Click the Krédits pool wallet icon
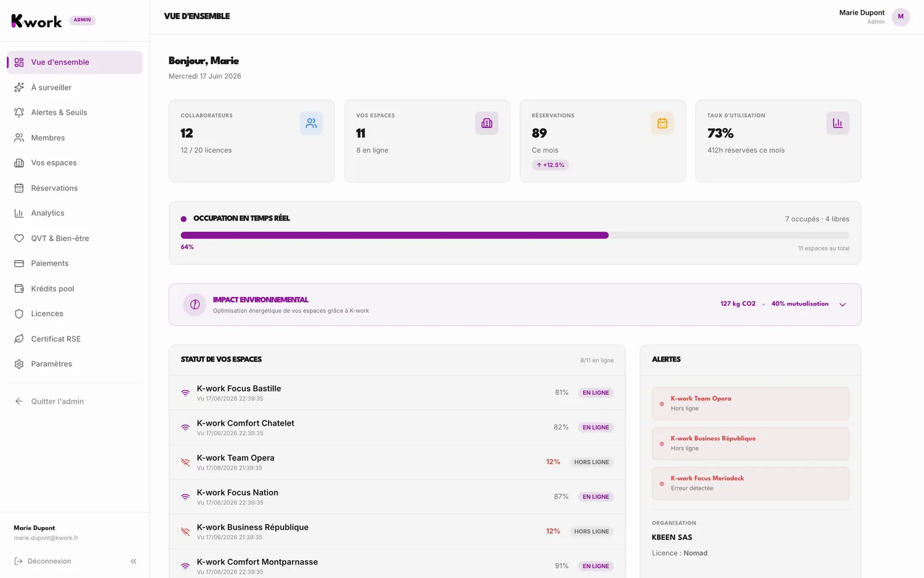 click(19, 288)
